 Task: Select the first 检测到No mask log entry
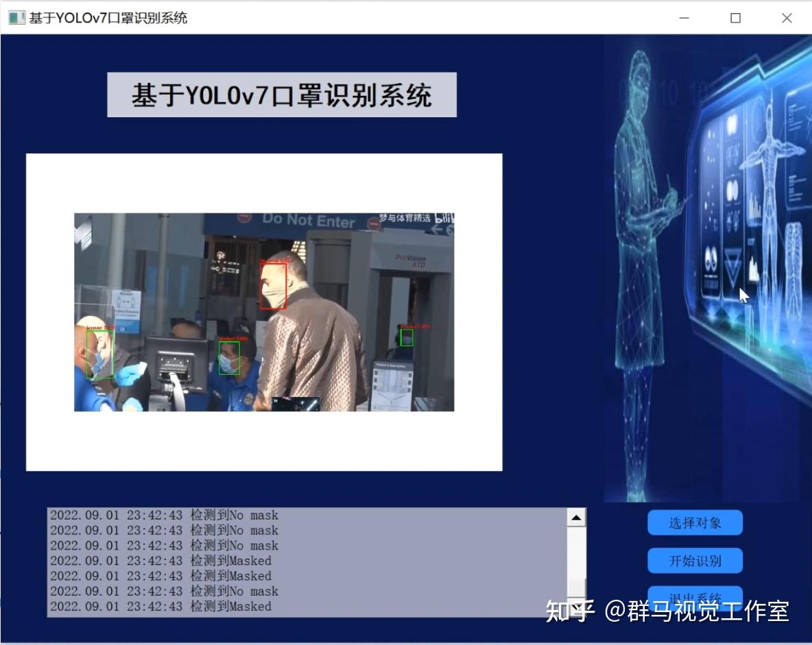pyautogui.click(x=163, y=515)
